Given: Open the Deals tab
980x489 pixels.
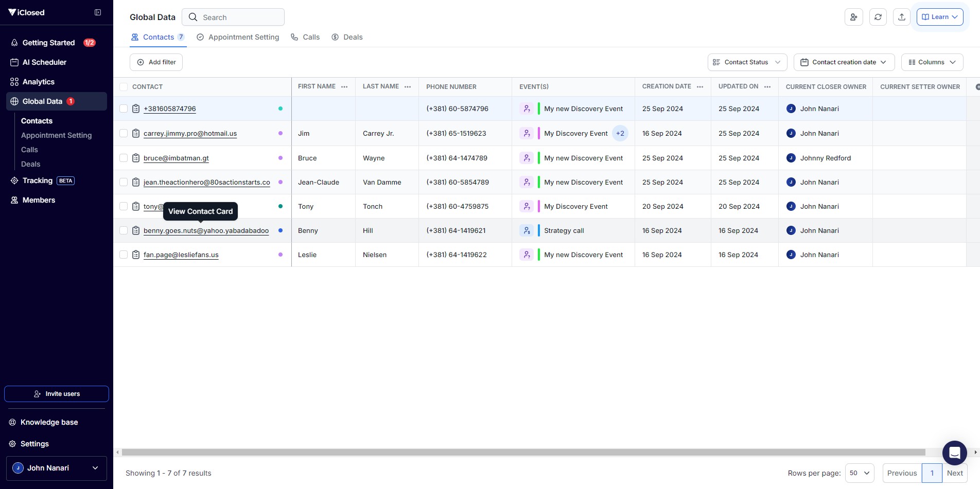Looking at the screenshot, I should pos(347,37).
